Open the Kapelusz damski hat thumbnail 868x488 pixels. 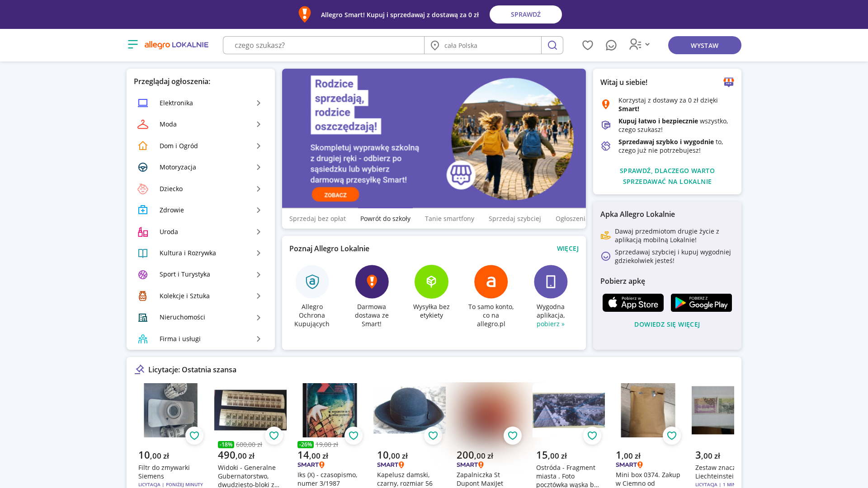tap(410, 410)
